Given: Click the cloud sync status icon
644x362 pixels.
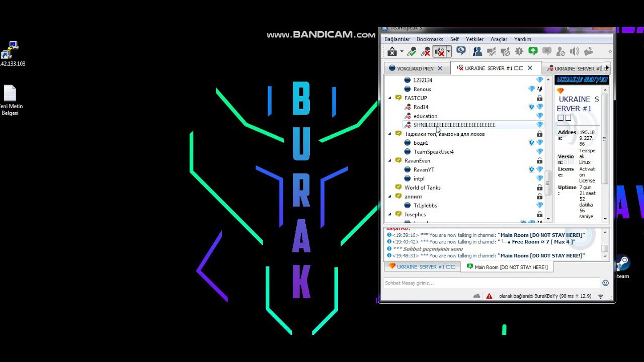Looking at the screenshot, I should click(x=476, y=296).
